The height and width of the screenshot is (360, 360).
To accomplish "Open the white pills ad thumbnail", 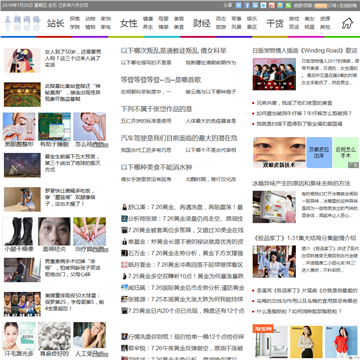I will click(54, 336).
